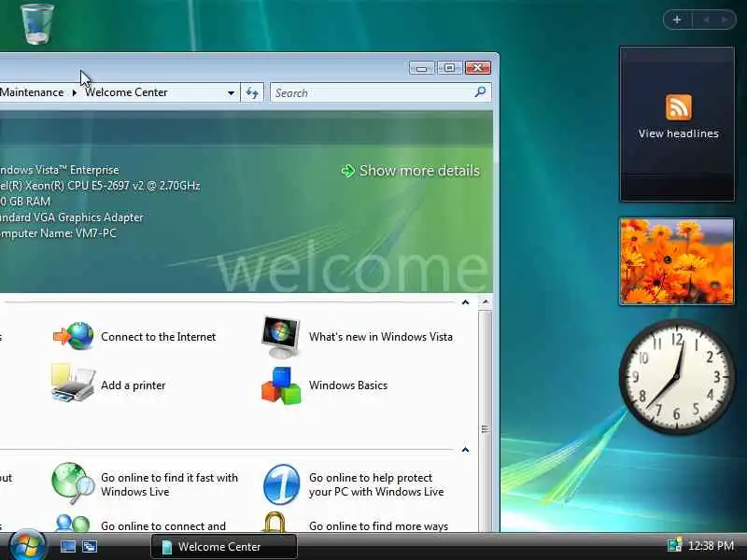Click the Add a printer icon
The height and width of the screenshot is (560, 747).
tap(73, 383)
